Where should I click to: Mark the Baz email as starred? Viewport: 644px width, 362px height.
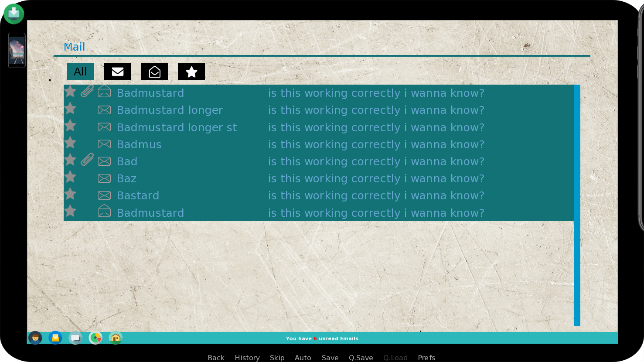pyautogui.click(x=70, y=177)
